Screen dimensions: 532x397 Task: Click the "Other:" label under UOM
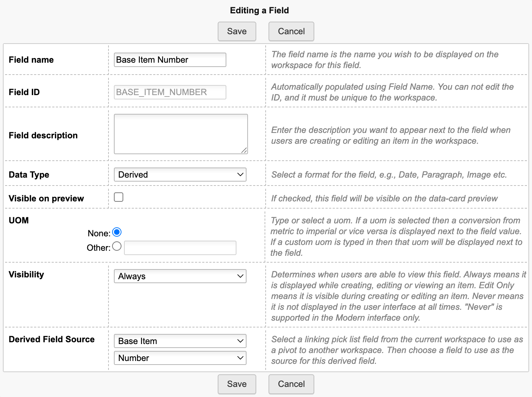[98, 248]
